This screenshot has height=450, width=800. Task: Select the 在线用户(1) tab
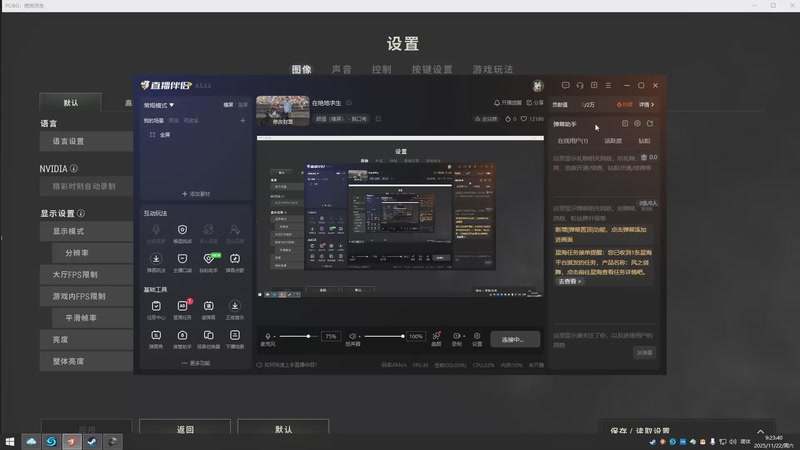click(572, 141)
